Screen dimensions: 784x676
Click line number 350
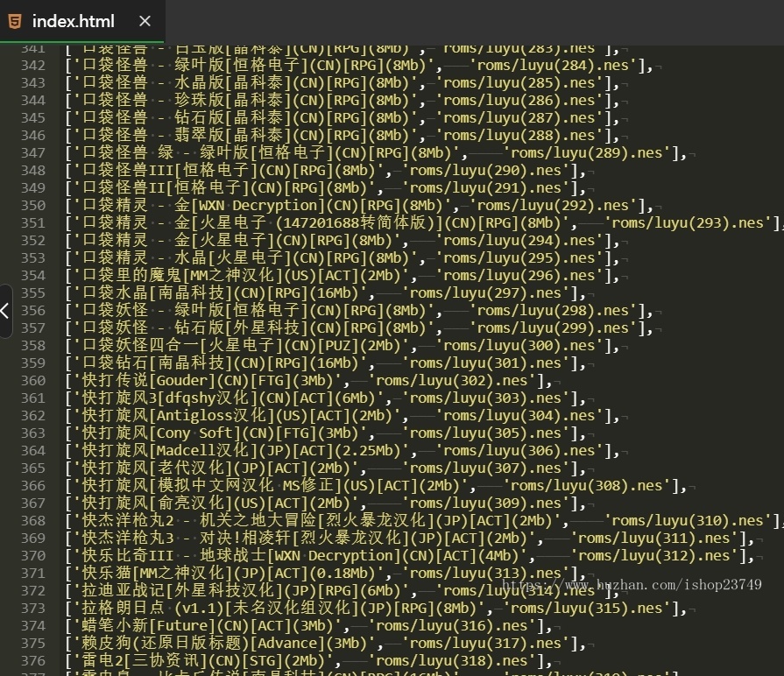(33, 206)
